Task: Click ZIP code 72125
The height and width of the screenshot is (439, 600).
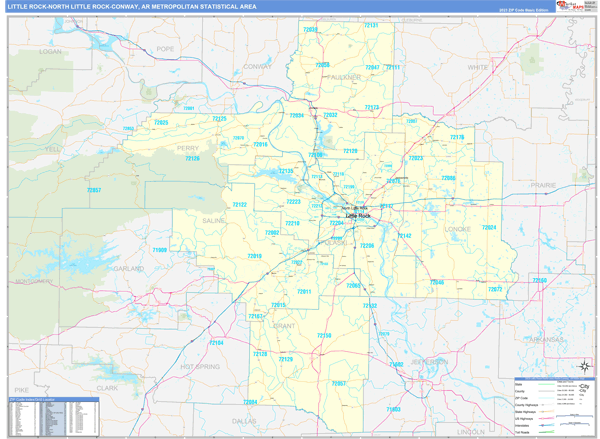Action: pos(219,119)
